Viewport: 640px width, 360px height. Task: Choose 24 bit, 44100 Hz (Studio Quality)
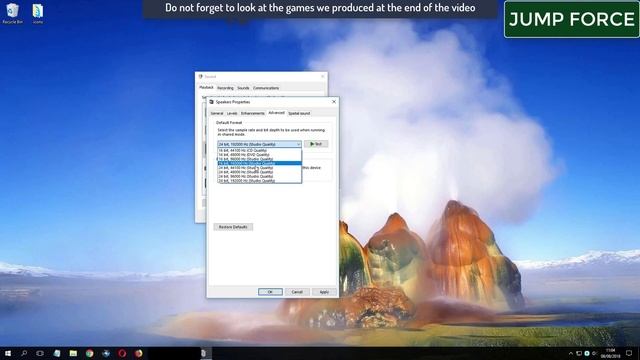(x=260, y=168)
